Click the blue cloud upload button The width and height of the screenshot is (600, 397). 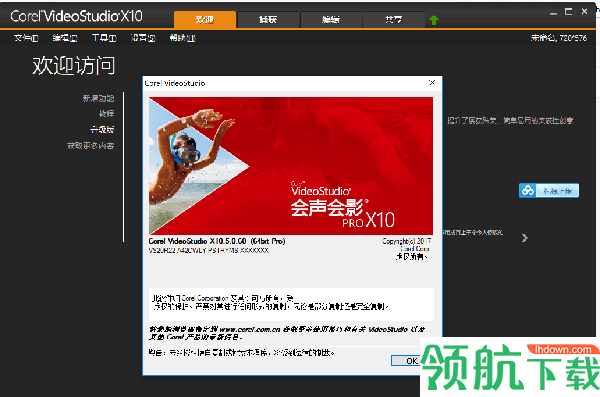tap(549, 190)
